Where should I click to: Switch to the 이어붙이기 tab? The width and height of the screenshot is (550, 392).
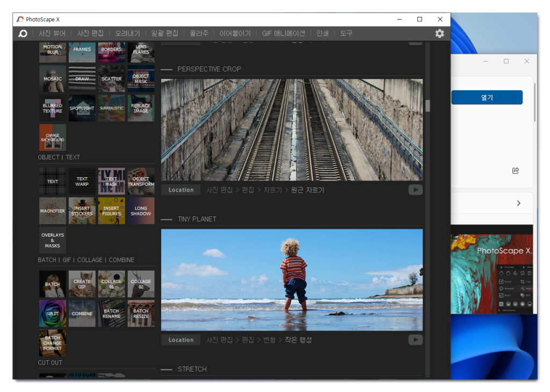(235, 33)
